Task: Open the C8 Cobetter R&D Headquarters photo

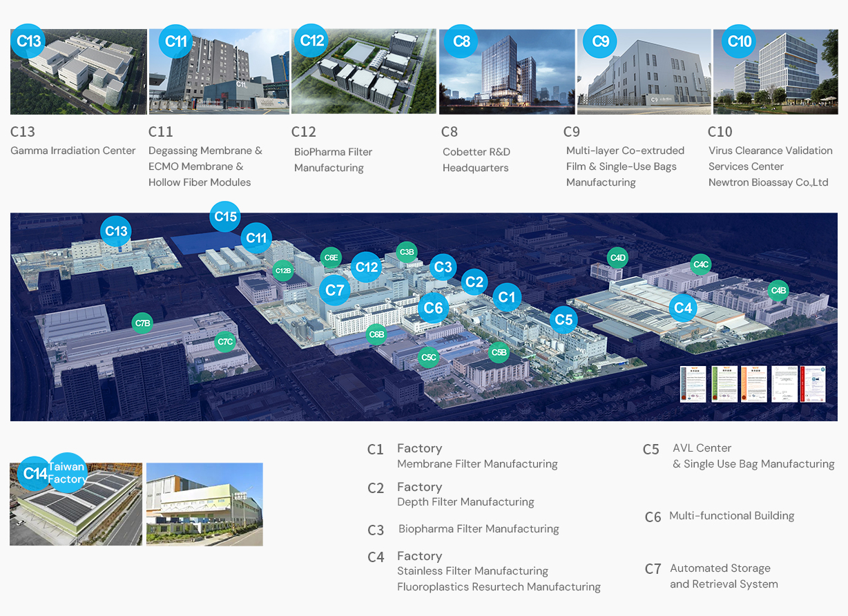Action: click(x=507, y=72)
